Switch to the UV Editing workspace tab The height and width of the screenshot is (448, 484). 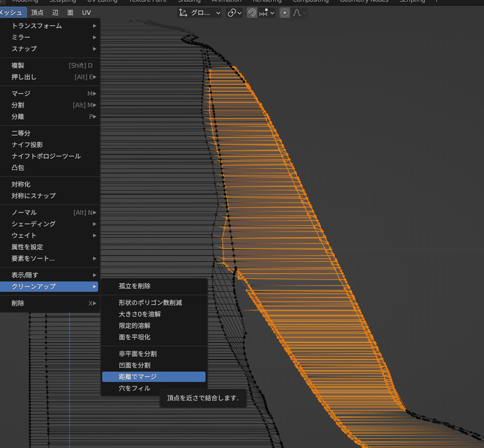(102, 1)
